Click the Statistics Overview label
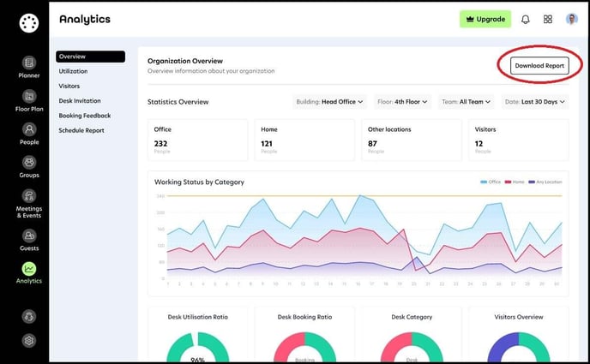 178,102
